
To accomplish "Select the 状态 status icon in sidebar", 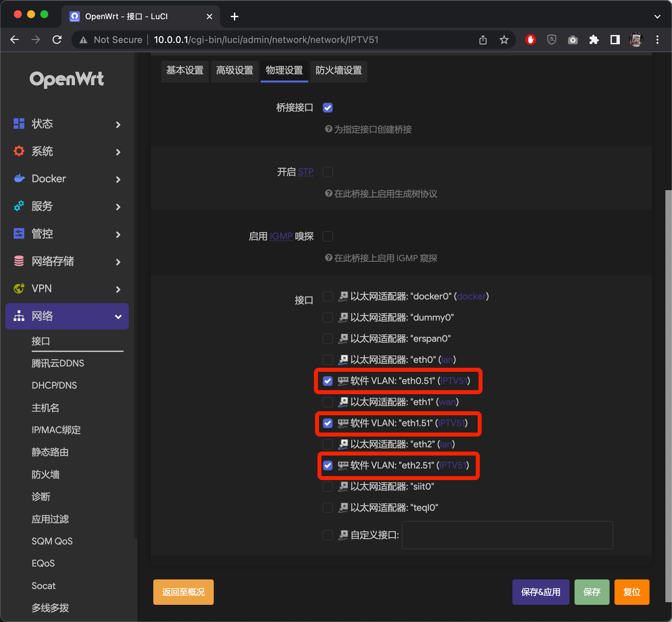I will pos(19,123).
